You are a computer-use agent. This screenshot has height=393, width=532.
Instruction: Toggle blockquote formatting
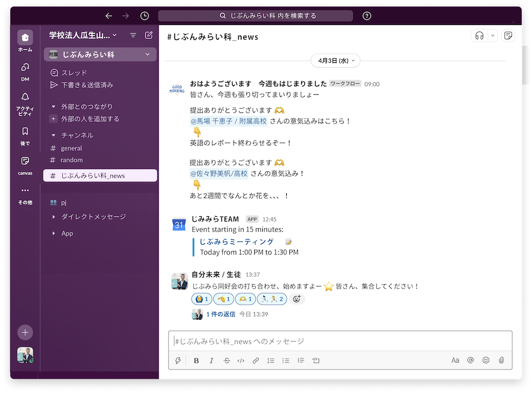pos(301,361)
